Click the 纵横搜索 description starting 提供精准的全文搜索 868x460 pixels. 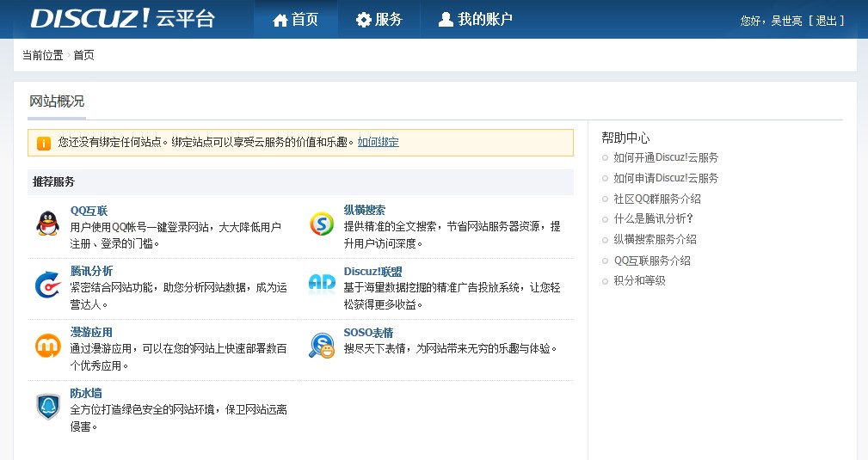coord(452,235)
